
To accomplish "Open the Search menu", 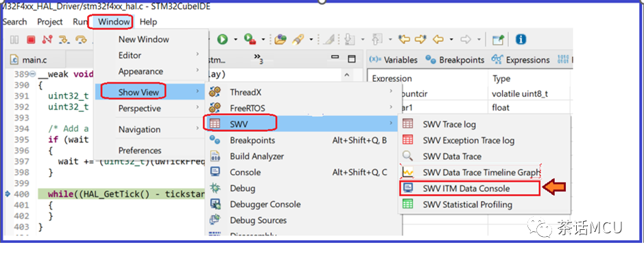I will pyautogui.click(x=15, y=22).
